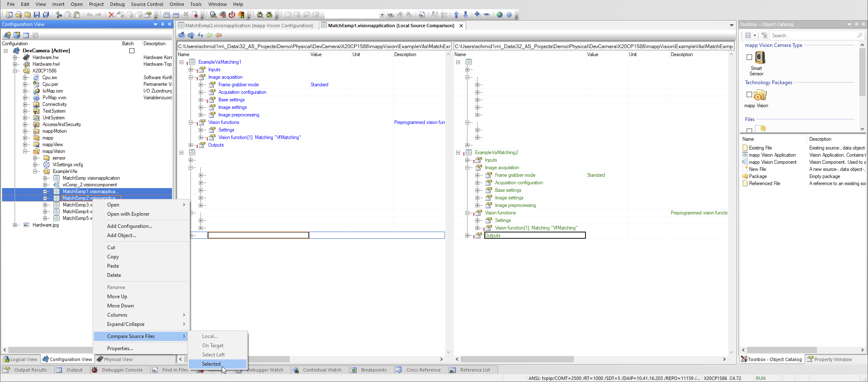Image resolution: width=868 pixels, height=382 pixels.
Task: Click the blue down arrow toolbar icon
Action: (465, 15)
